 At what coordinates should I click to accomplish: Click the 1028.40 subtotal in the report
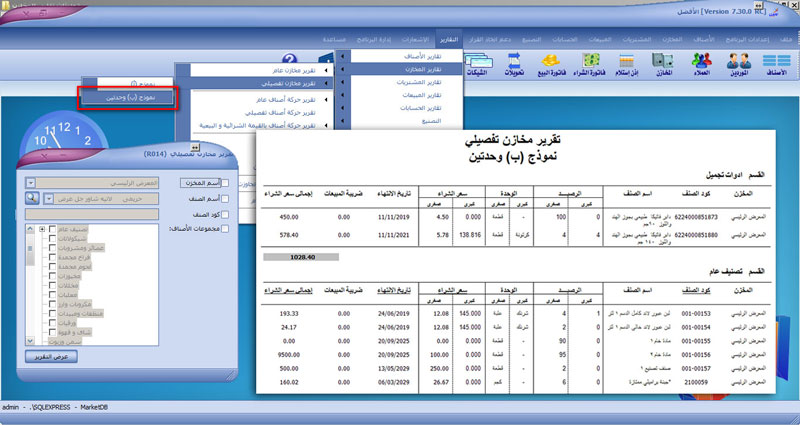coord(301,257)
